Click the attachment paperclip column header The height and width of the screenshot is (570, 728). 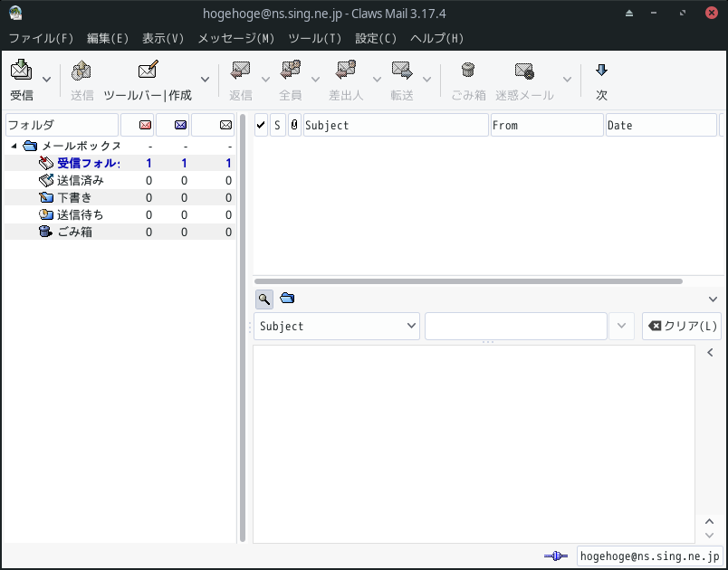click(294, 125)
